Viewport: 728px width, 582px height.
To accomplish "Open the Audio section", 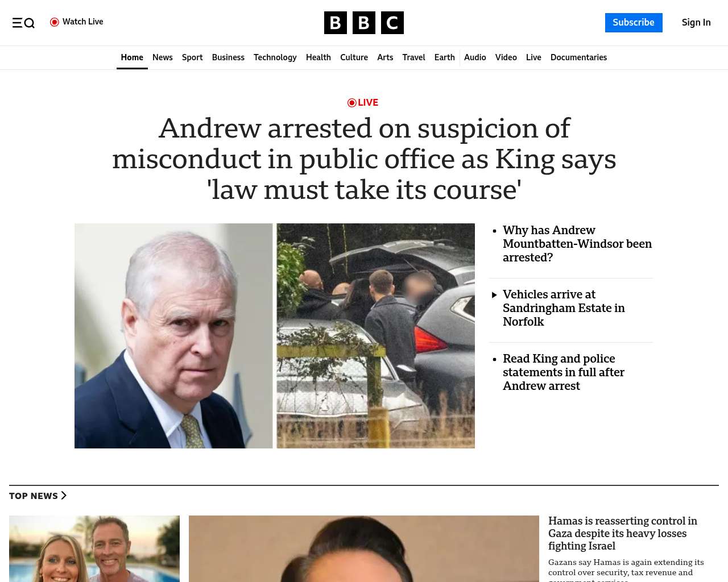I will (x=475, y=57).
